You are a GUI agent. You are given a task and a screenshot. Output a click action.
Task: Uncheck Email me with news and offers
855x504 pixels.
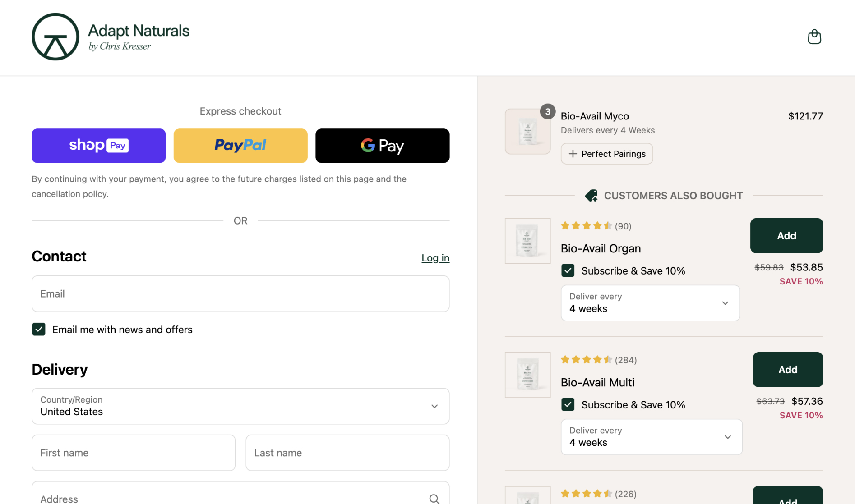(x=39, y=330)
